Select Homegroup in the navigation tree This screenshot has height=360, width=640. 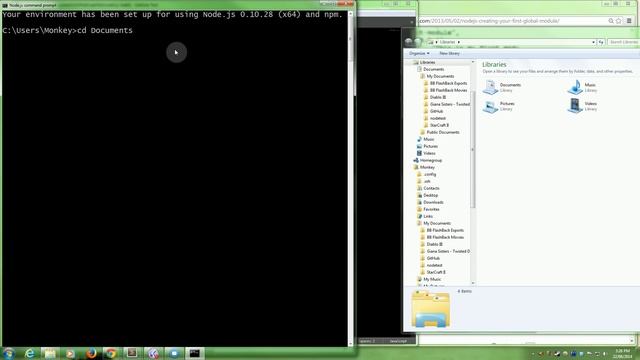(430, 160)
